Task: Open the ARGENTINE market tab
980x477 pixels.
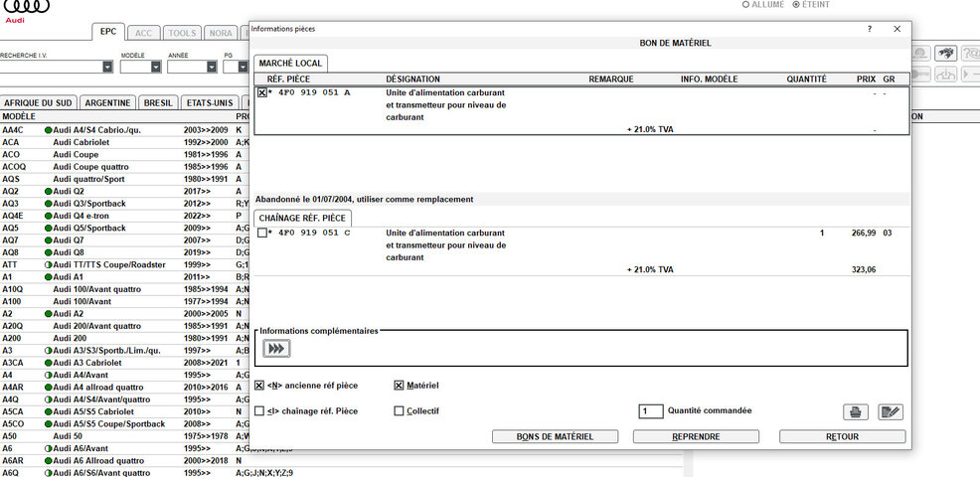Action: 108,103
